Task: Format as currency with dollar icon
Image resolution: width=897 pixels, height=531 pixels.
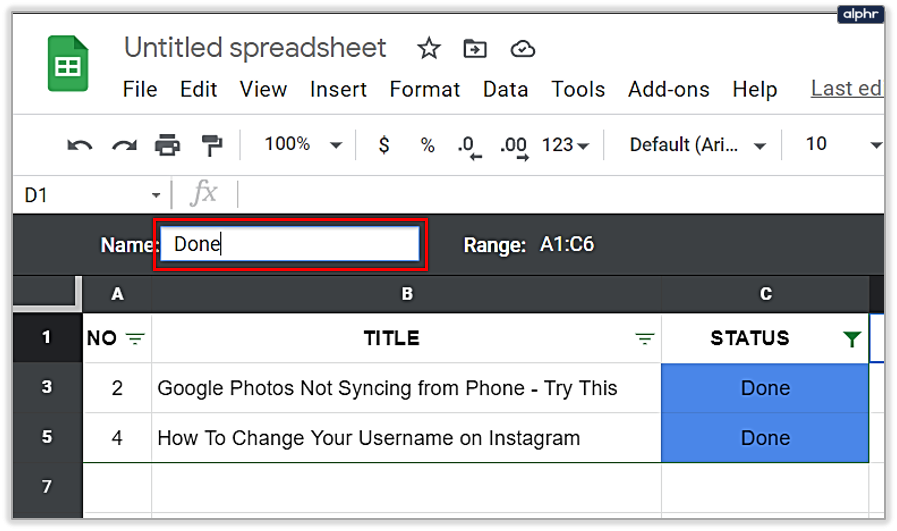Action: [384, 145]
